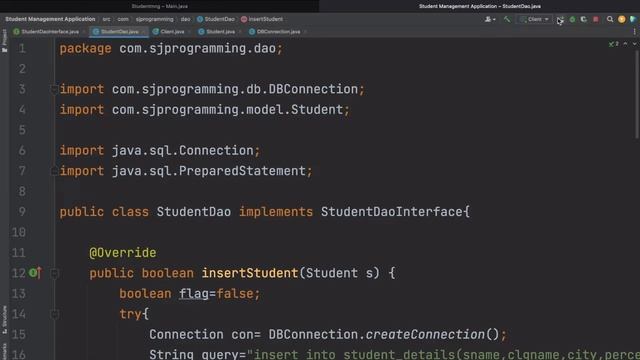The image size is (640, 360).
Task: Click the red Stop button
Action: point(596,19)
